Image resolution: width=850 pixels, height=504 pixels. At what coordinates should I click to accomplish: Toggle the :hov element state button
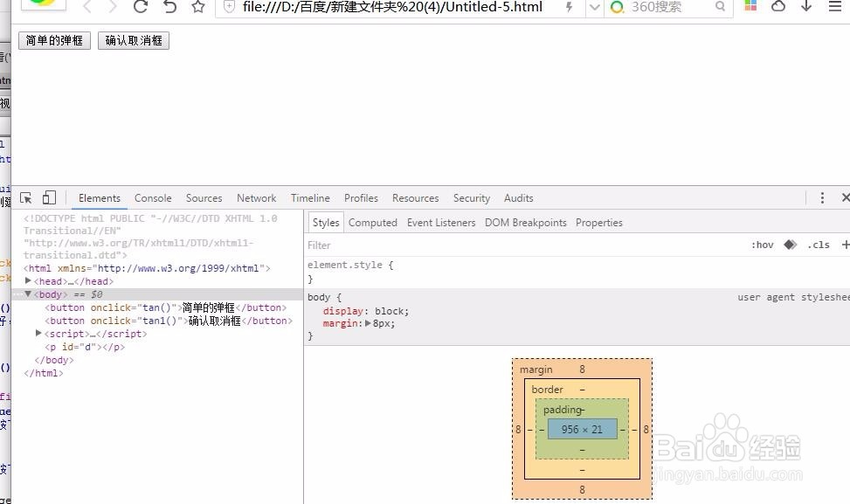pos(762,245)
